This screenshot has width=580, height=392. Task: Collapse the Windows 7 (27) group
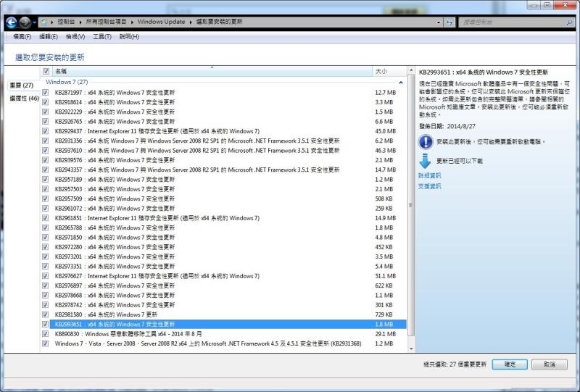click(401, 83)
